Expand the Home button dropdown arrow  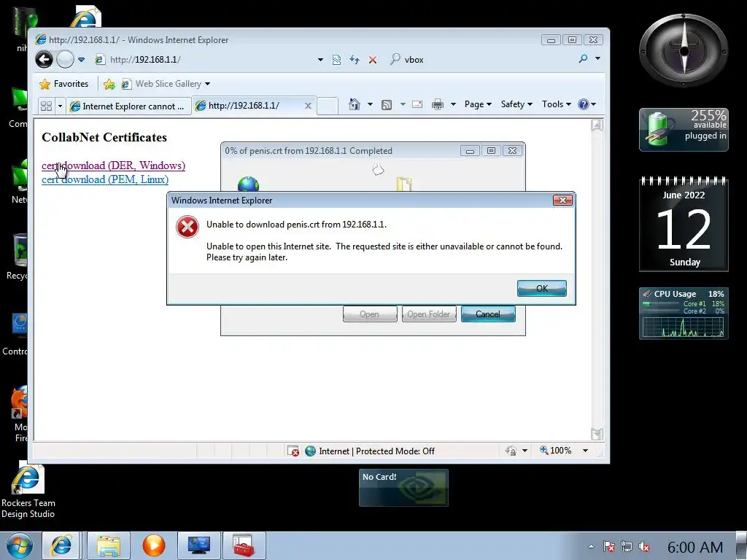tap(370, 104)
